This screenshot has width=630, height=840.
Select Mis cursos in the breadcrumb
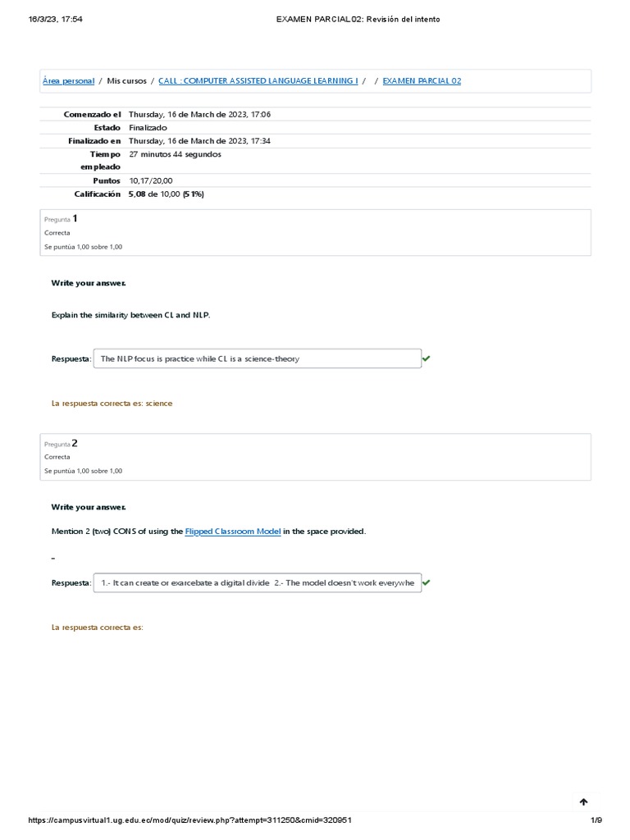pyautogui.click(x=126, y=81)
